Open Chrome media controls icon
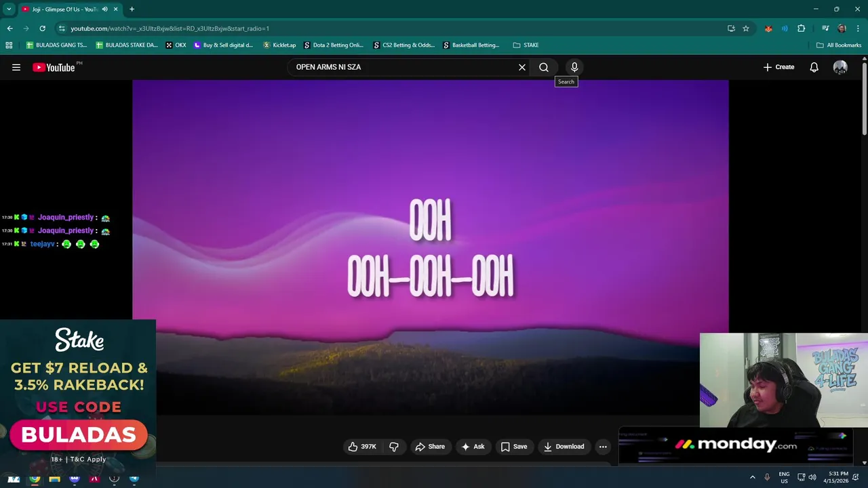The width and height of the screenshot is (868, 488). [x=825, y=28]
